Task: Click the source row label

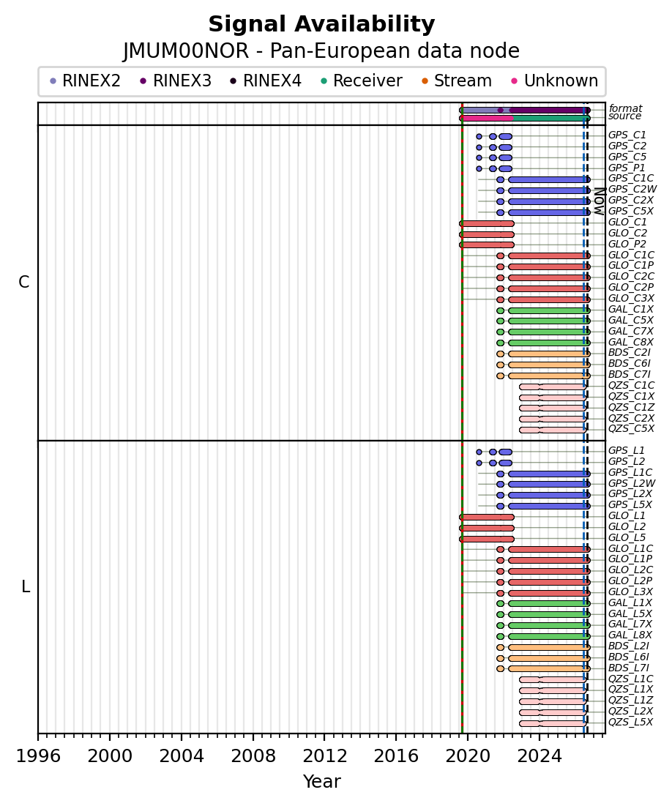Action: pyautogui.click(x=624, y=116)
